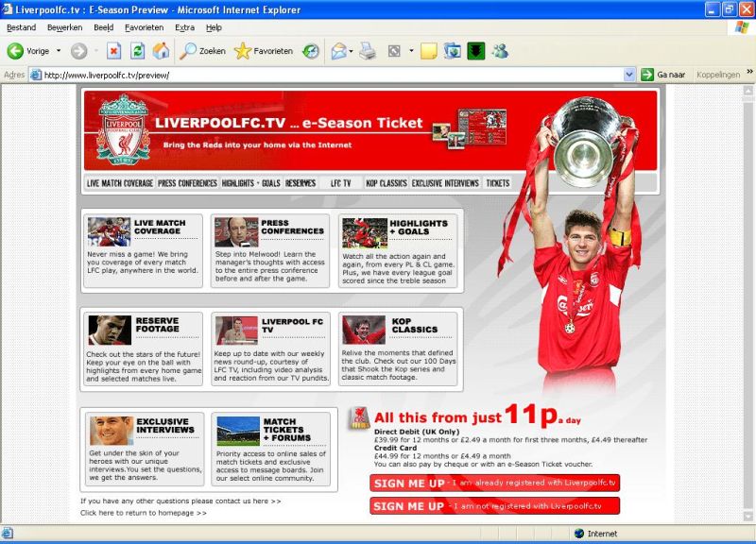The width and height of the screenshot is (756, 544).
Task: Open the Extra menu
Action: click(x=184, y=27)
